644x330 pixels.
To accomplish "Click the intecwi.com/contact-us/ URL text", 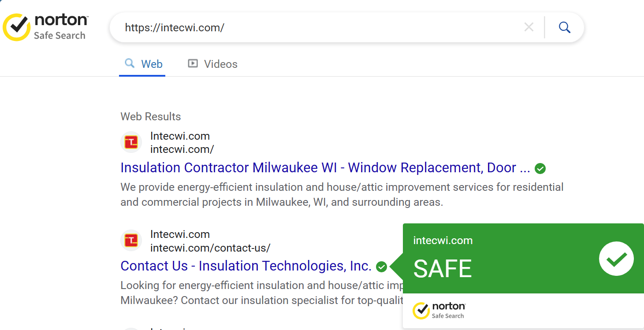I will click(210, 248).
